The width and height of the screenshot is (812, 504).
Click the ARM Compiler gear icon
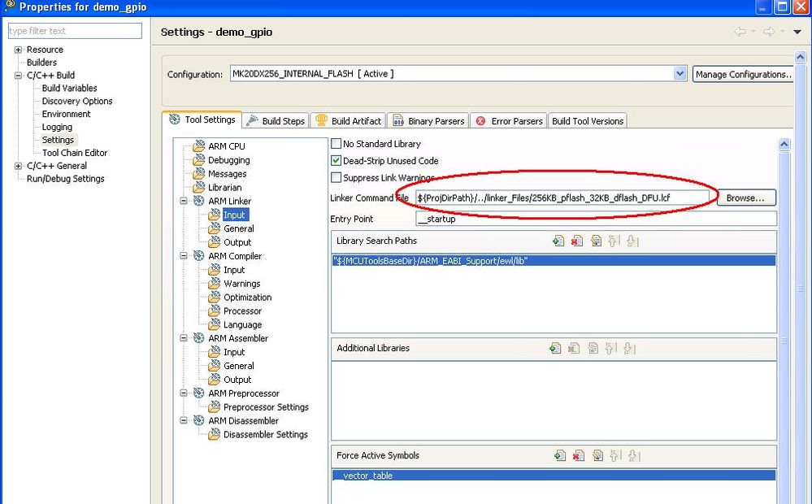pyautogui.click(x=199, y=255)
